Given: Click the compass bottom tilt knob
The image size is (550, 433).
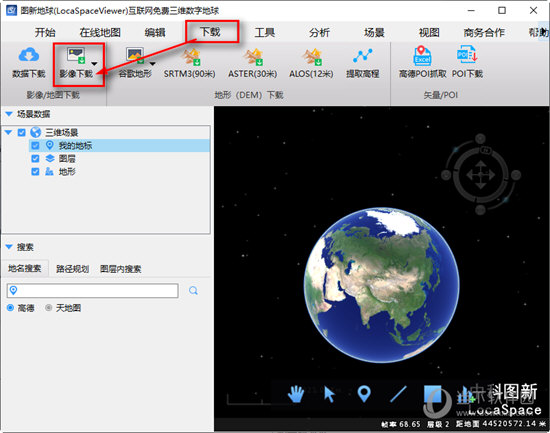Looking at the screenshot, I should click(481, 210).
